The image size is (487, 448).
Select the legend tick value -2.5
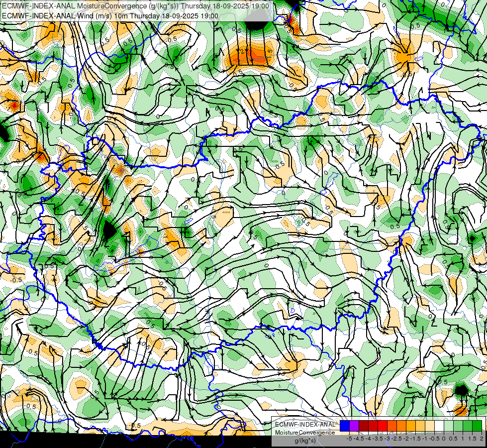pyautogui.click(x=396, y=439)
